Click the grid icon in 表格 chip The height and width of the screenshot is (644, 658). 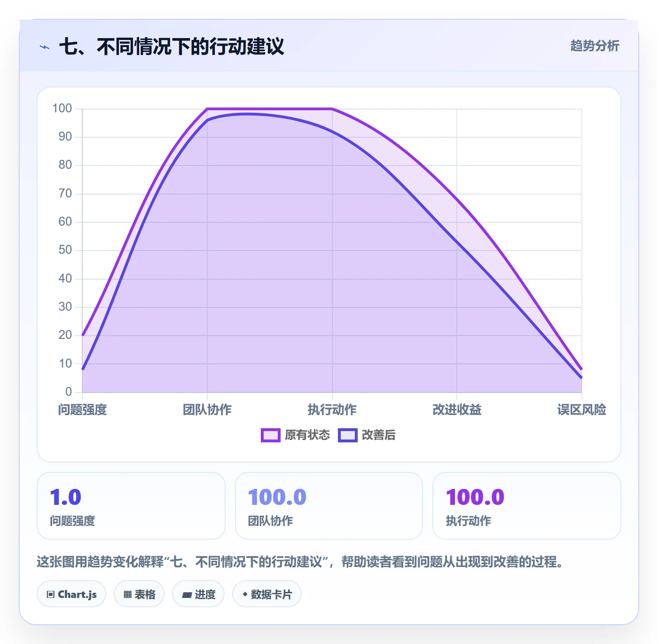(x=127, y=595)
